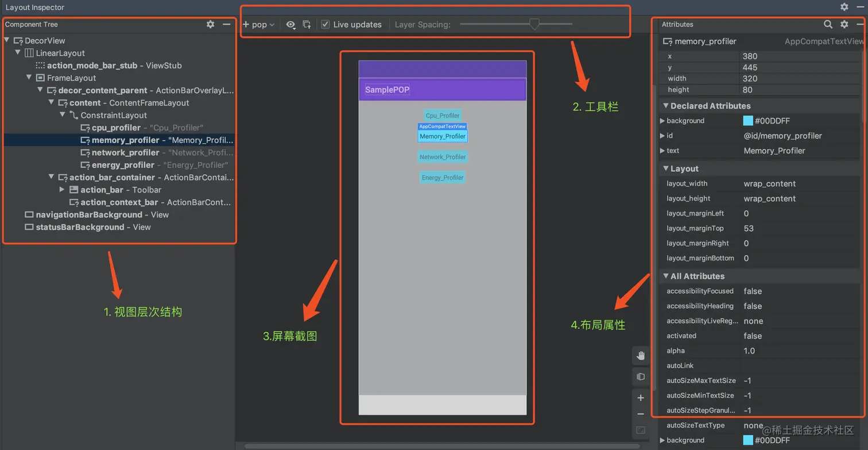Open the Attributes panel settings gear
The width and height of the screenshot is (868, 450).
point(843,24)
